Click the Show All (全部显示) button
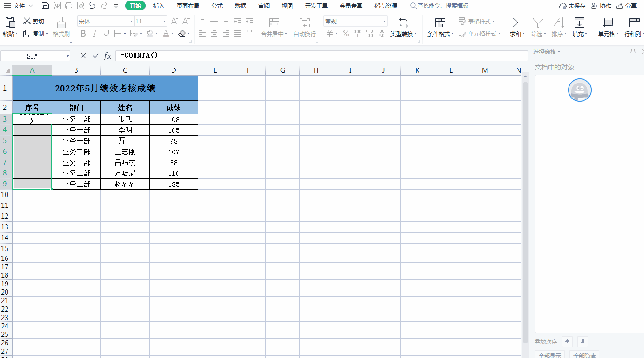The height and width of the screenshot is (358, 644). (550, 355)
